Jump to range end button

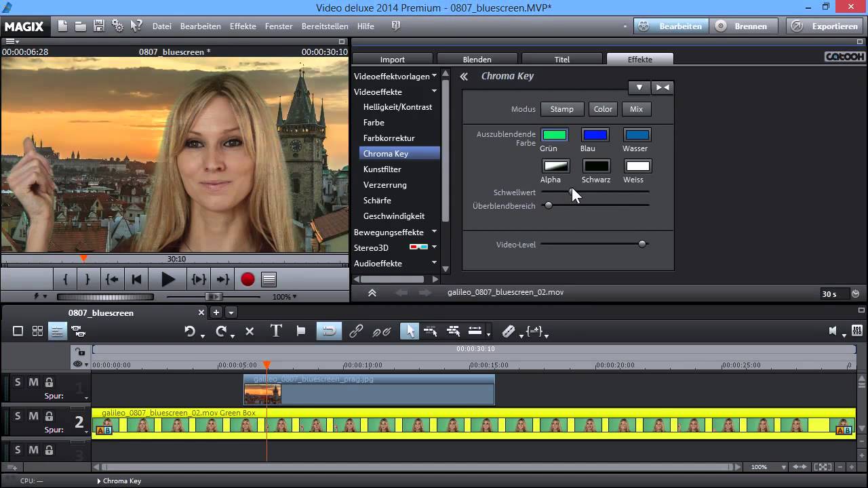pos(222,279)
